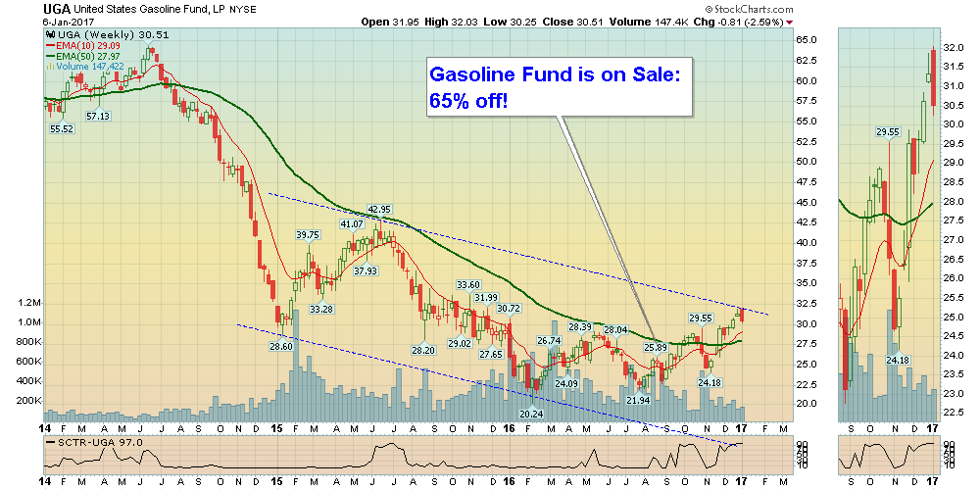The height and width of the screenshot is (490, 980).
Task: Click the Volume 147,422 legend entry
Action: 85,67
